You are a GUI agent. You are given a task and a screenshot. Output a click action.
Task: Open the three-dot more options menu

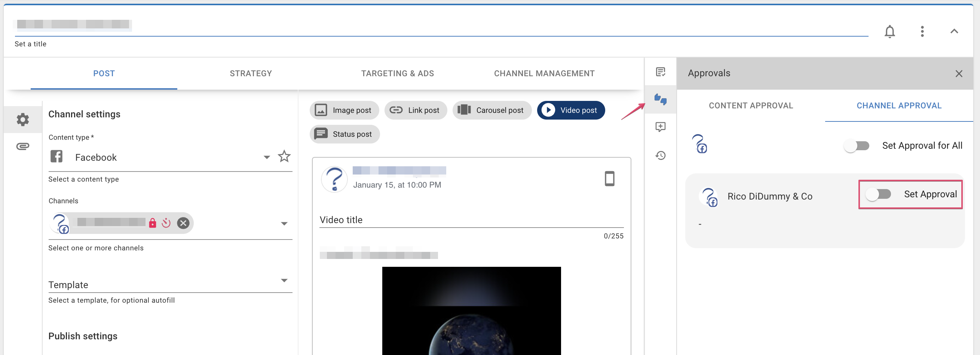[x=922, y=31]
